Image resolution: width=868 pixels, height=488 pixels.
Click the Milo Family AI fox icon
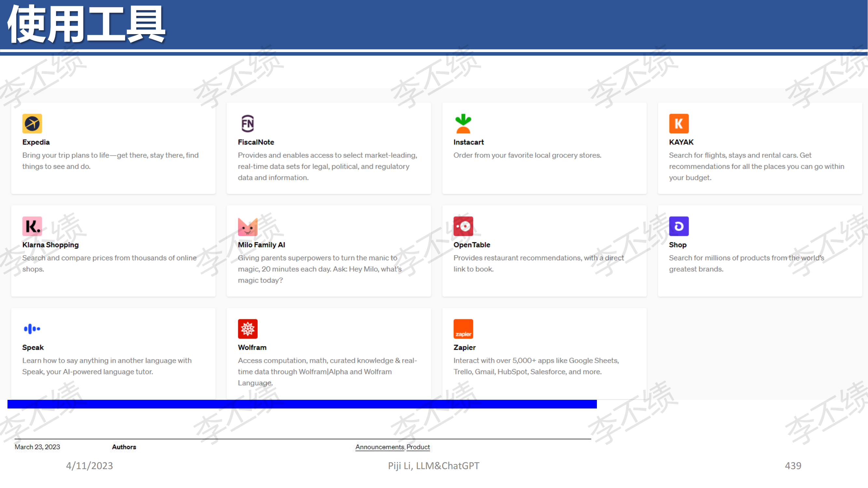coord(248,226)
